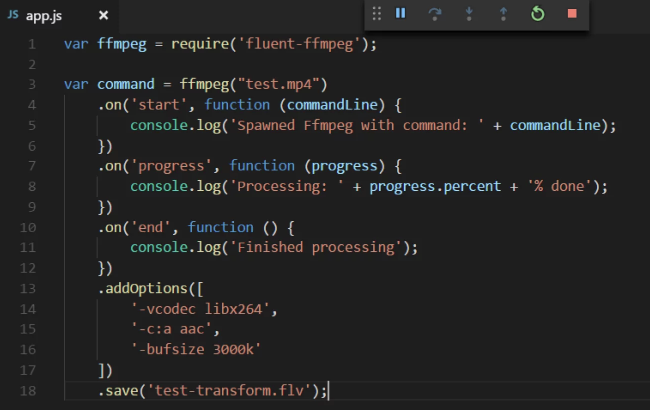Restart the debugger with green arrow
The image size is (650, 410).
tap(538, 14)
